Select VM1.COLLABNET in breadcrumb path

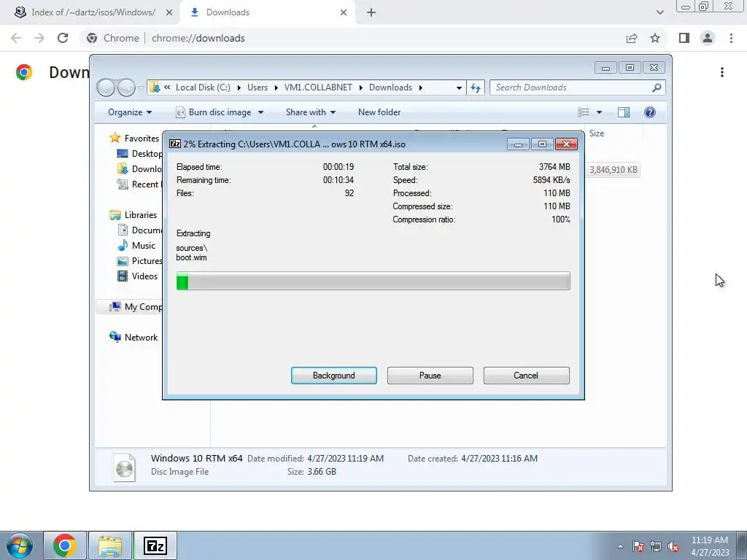(318, 87)
